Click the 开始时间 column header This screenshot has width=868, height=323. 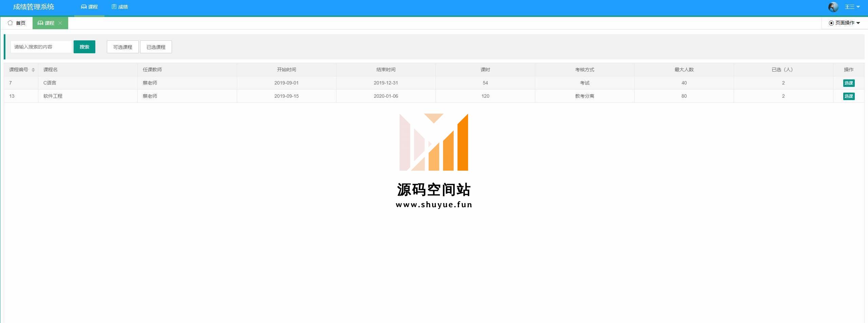pos(287,70)
